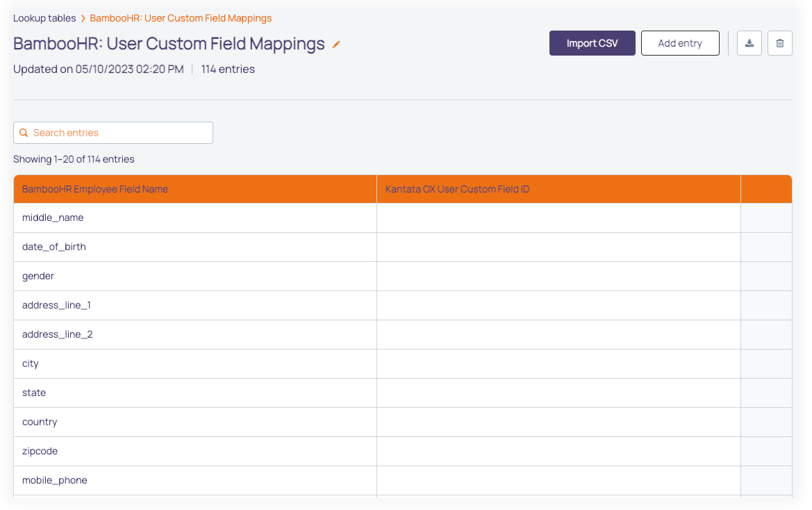Click Kantata field ID cell for zipcode
Image resolution: width=812 pixels, height=510 pixels.
(x=558, y=451)
